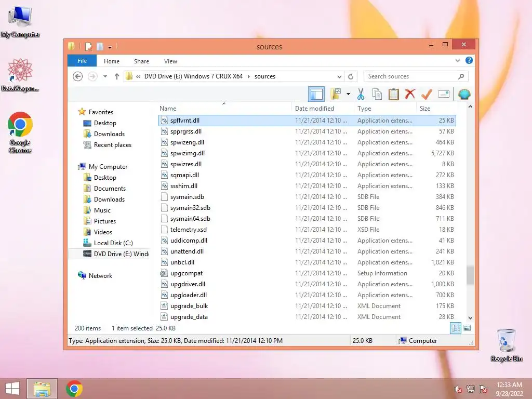Switch to the Home ribbon tab
This screenshot has height=399, width=532.
tap(112, 61)
